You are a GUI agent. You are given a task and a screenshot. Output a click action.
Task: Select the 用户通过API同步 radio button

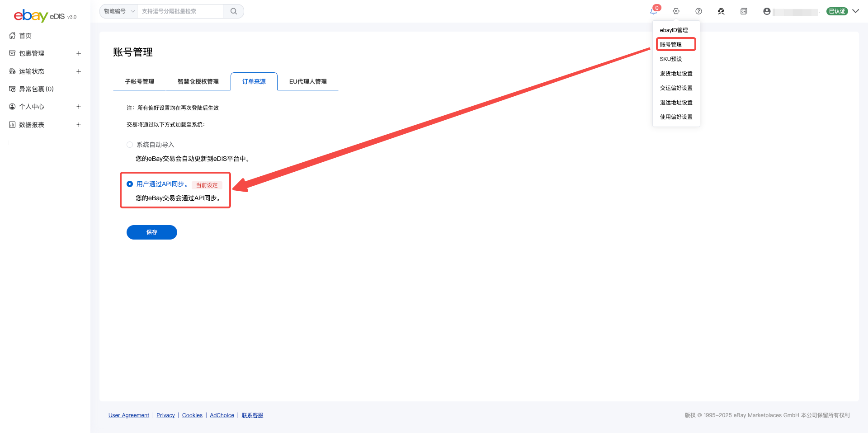pyautogui.click(x=130, y=184)
